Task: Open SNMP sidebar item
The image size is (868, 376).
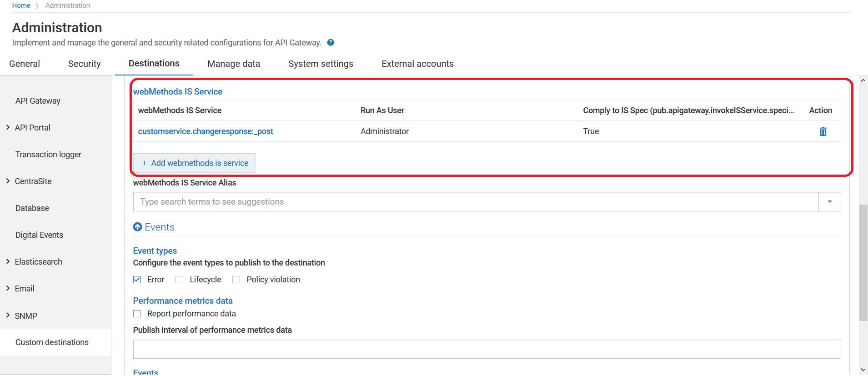Action: [26, 316]
